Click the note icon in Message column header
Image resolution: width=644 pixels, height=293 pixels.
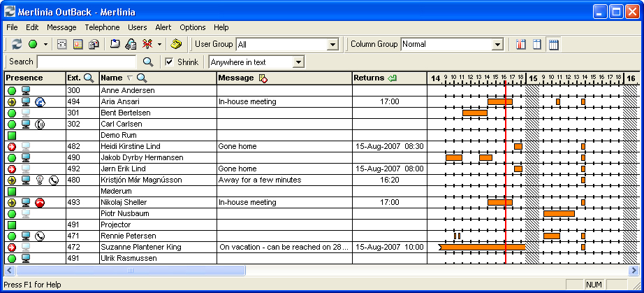tap(263, 78)
